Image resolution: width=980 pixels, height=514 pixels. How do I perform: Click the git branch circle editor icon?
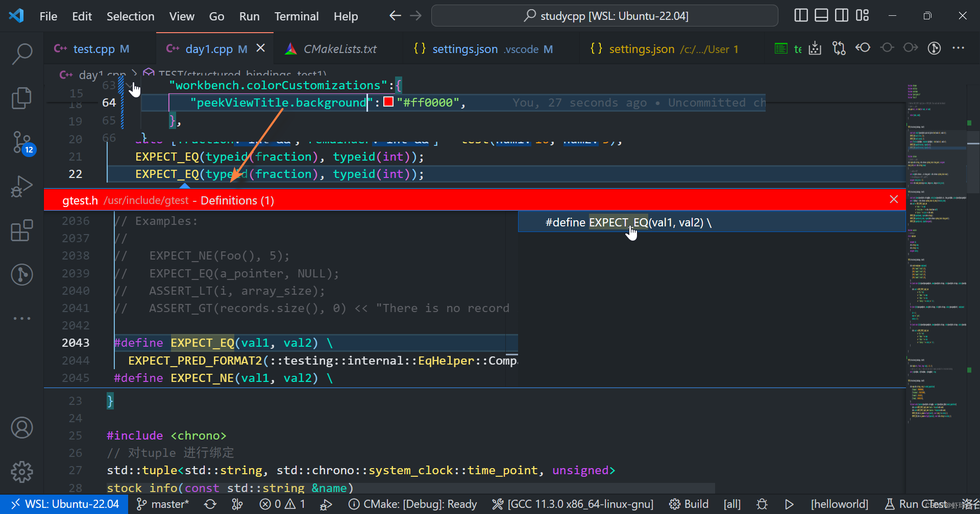[934, 48]
